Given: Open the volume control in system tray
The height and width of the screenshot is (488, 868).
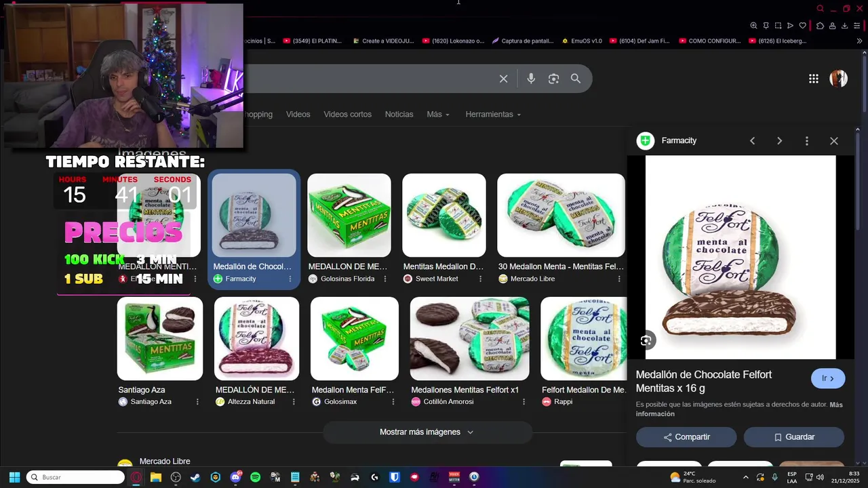Looking at the screenshot, I should (x=820, y=477).
